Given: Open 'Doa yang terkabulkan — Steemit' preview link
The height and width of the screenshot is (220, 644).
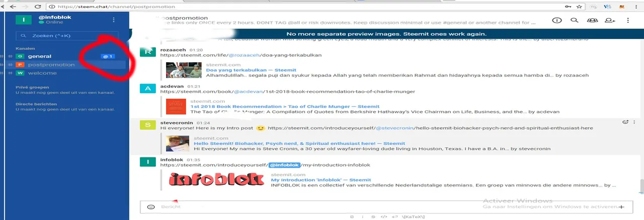Looking at the screenshot, I should (251, 70).
